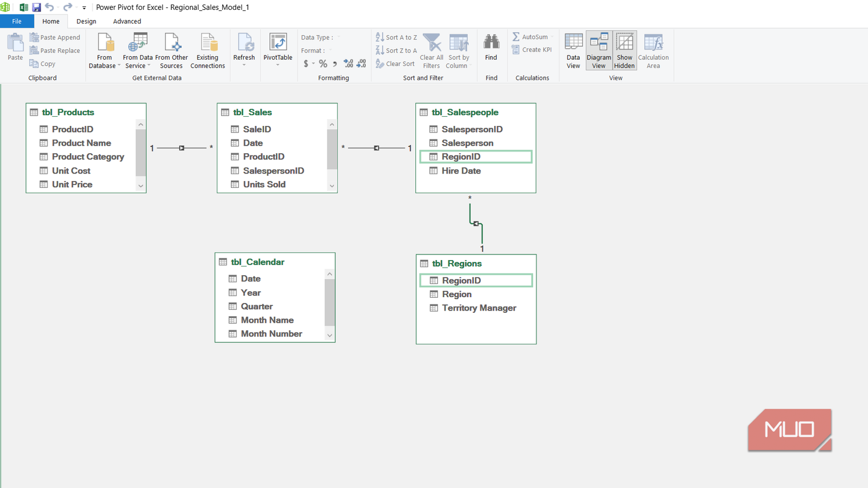Click the Copy button
Viewport: 868px width, 488px height.
[x=43, y=64]
